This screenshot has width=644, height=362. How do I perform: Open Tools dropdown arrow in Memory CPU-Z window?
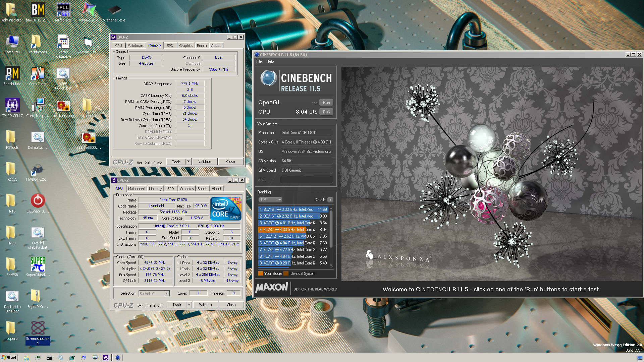[x=188, y=162]
